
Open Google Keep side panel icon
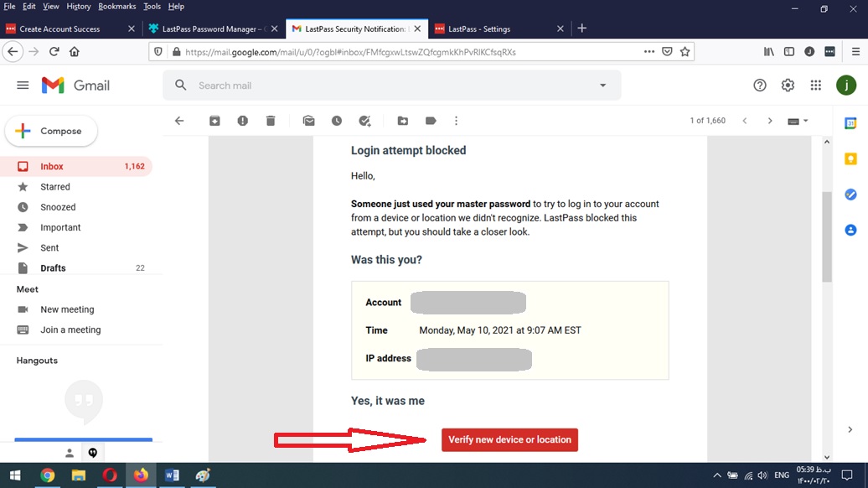[851, 159]
